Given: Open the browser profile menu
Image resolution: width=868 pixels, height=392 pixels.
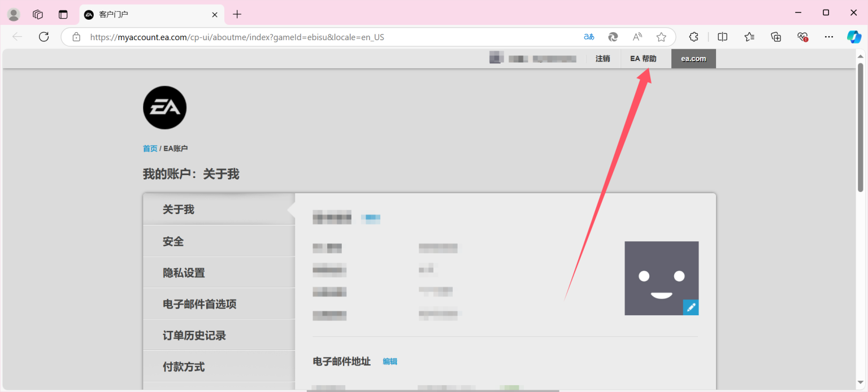Looking at the screenshot, I should click(x=13, y=14).
